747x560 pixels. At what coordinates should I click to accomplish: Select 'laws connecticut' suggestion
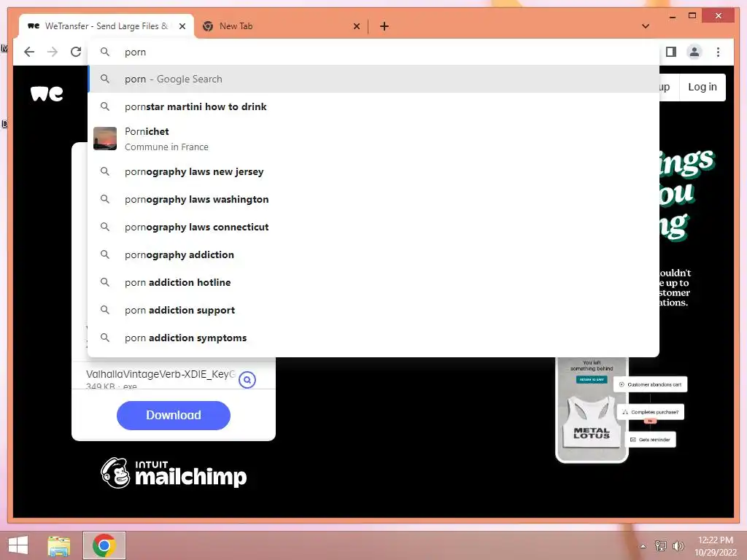click(373, 227)
